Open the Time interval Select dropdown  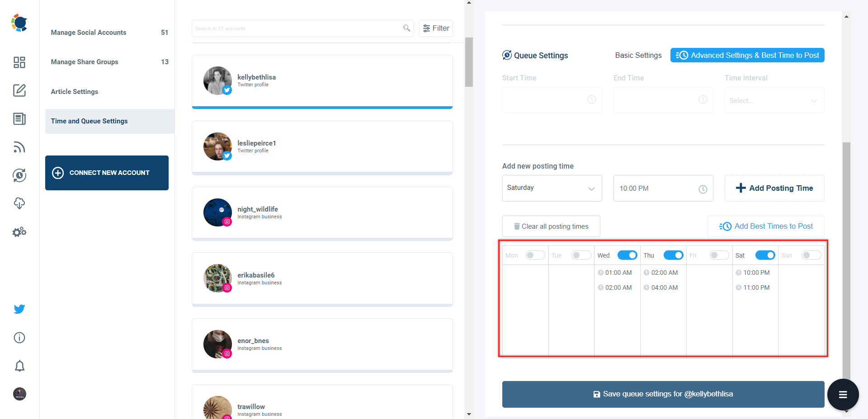click(x=774, y=100)
